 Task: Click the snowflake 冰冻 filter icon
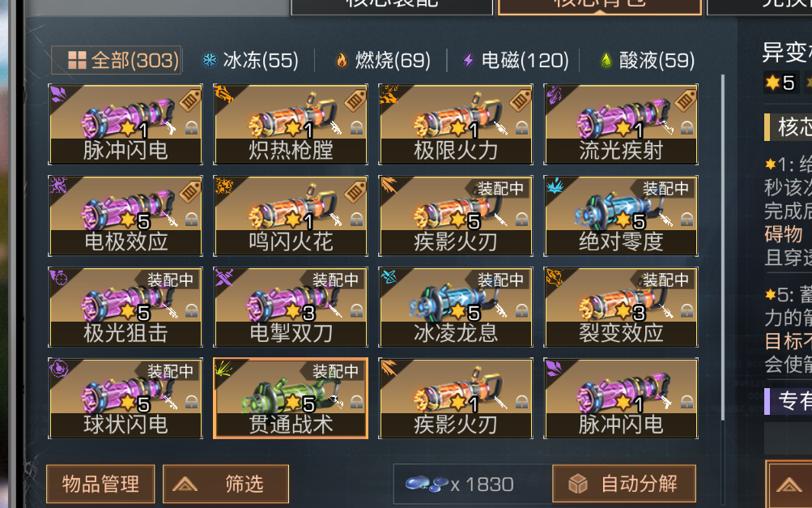click(209, 60)
